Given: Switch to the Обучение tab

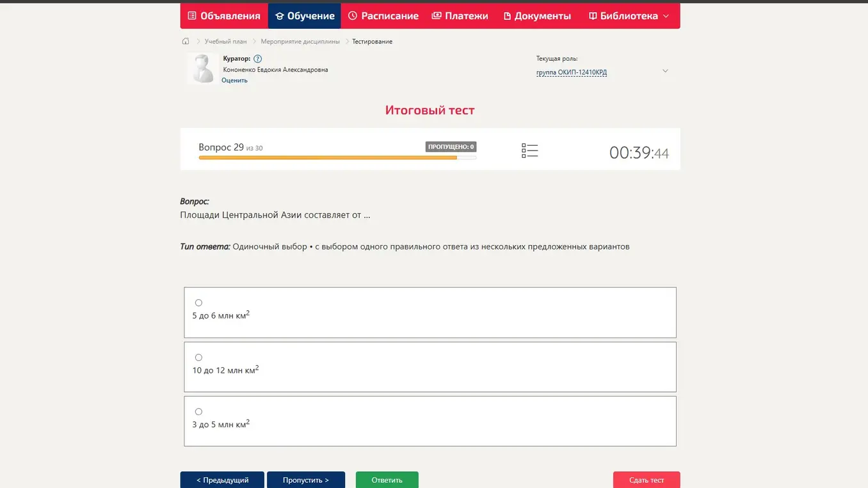Looking at the screenshot, I should pyautogui.click(x=305, y=16).
